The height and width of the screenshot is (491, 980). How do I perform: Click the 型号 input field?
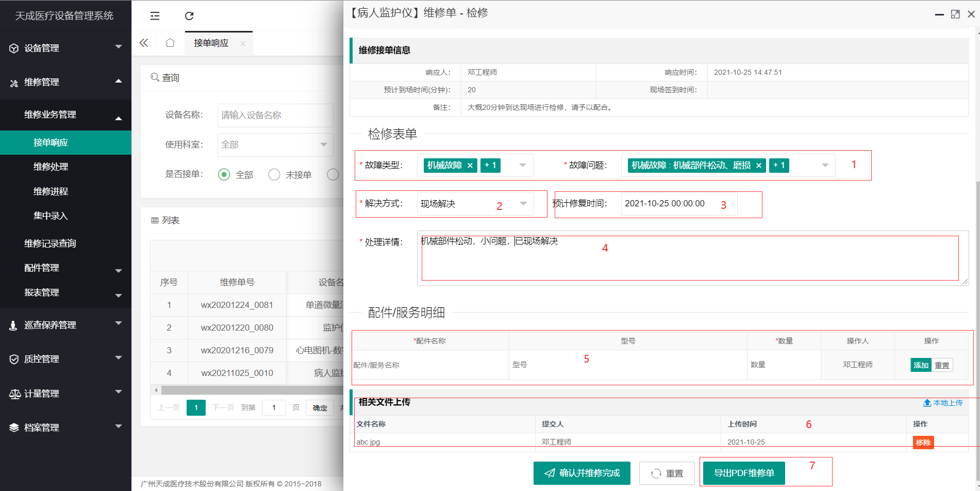(x=628, y=365)
